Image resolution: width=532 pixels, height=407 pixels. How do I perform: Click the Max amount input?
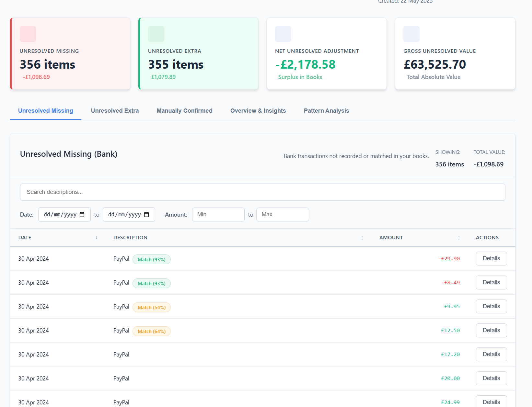point(282,214)
